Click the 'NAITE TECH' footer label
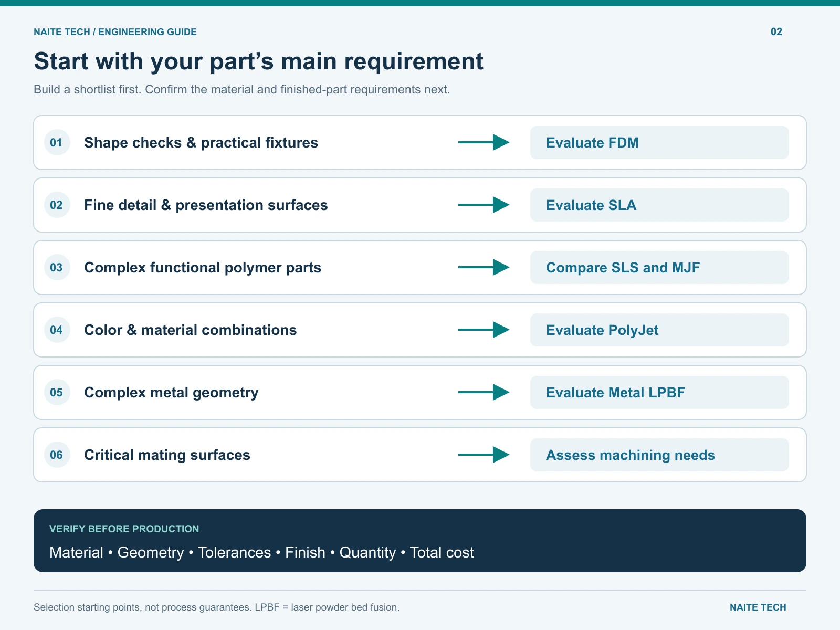The height and width of the screenshot is (630, 840). point(758,607)
